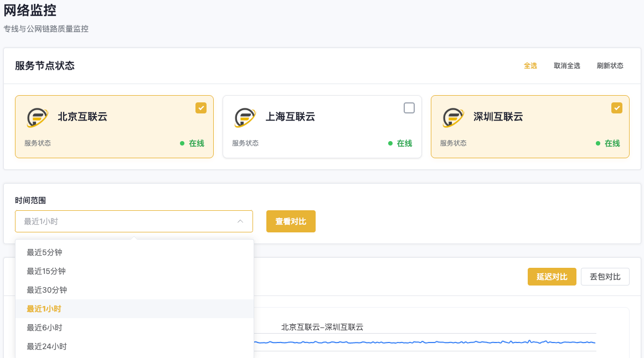The image size is (644, 358).
Task: Select 最近5分钟 from the time list
Action: click(44, 252)
